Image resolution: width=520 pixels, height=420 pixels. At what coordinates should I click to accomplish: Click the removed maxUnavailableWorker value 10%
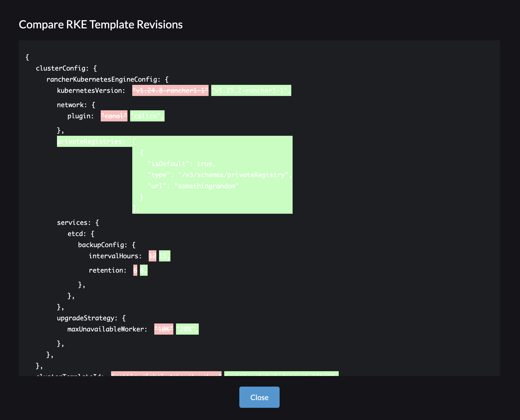[164, 329]
